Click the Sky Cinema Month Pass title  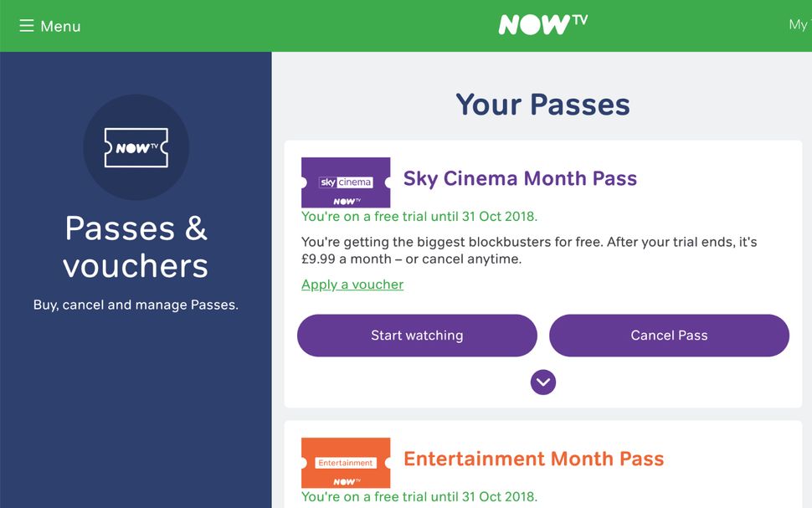pos(520,178)
